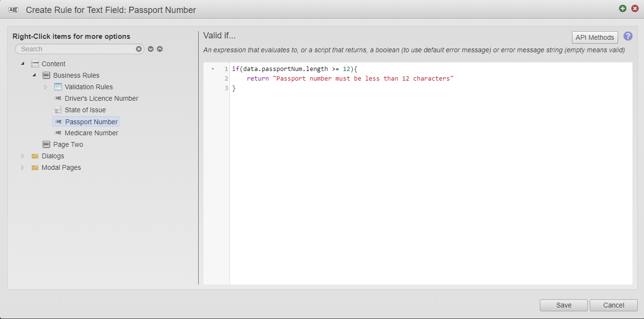Image resolution: width=644 pixels, height=319 pixels.
Task: Save the validation rule
Action: [x=563, y=305]
